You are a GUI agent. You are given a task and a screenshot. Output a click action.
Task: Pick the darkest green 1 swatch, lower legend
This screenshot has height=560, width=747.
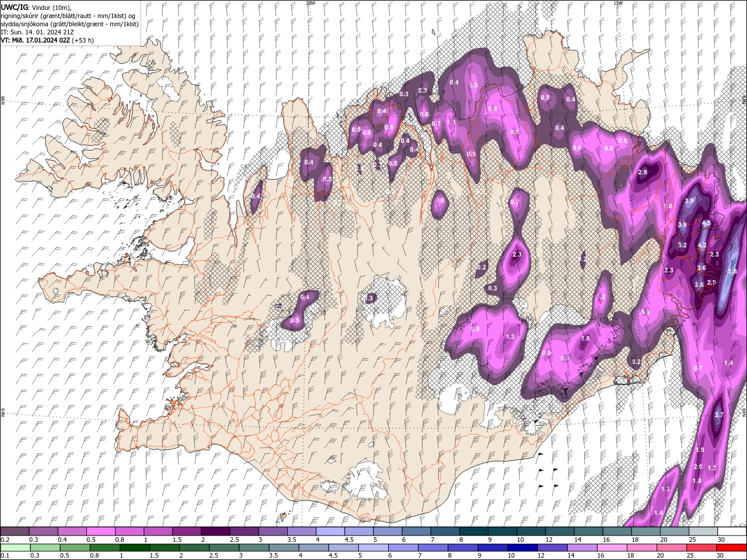135,548
